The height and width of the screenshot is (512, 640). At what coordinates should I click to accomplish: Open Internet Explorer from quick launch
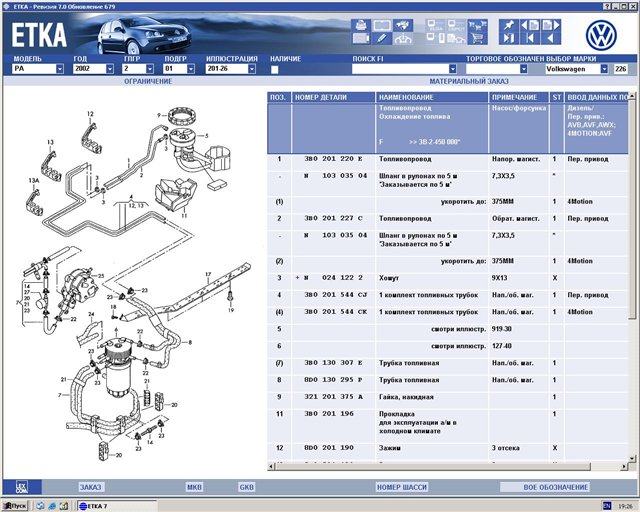[x=52, y=506]
